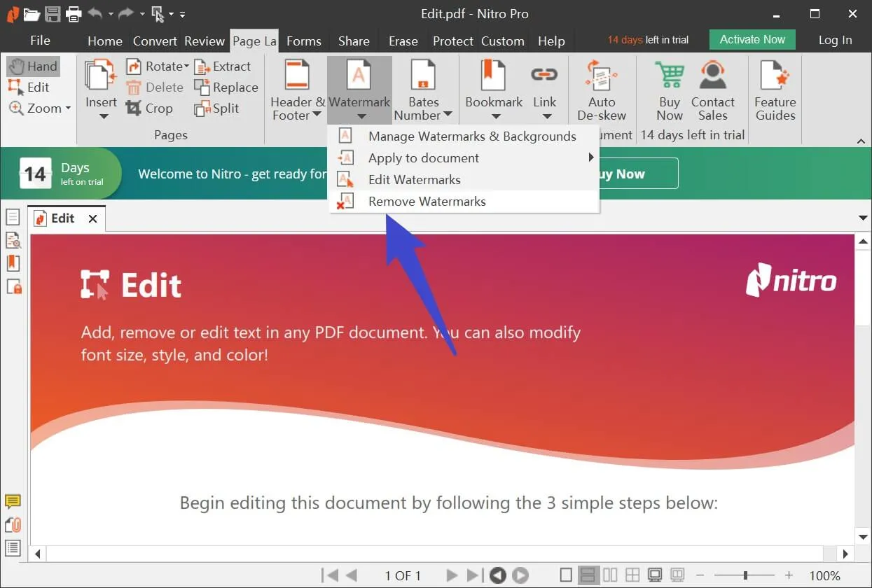Open Security panel with lock icon

(13, 286)
